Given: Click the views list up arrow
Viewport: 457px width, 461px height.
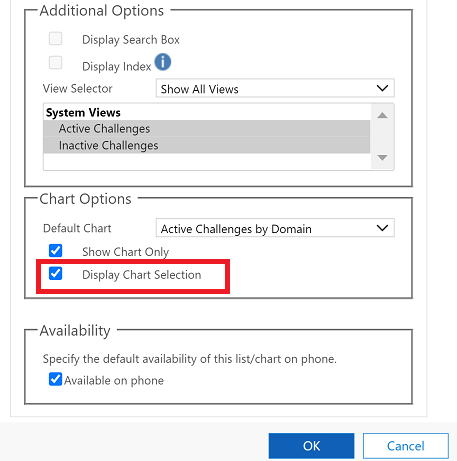Looking at the screenshot, I should [x=382, y=115].
